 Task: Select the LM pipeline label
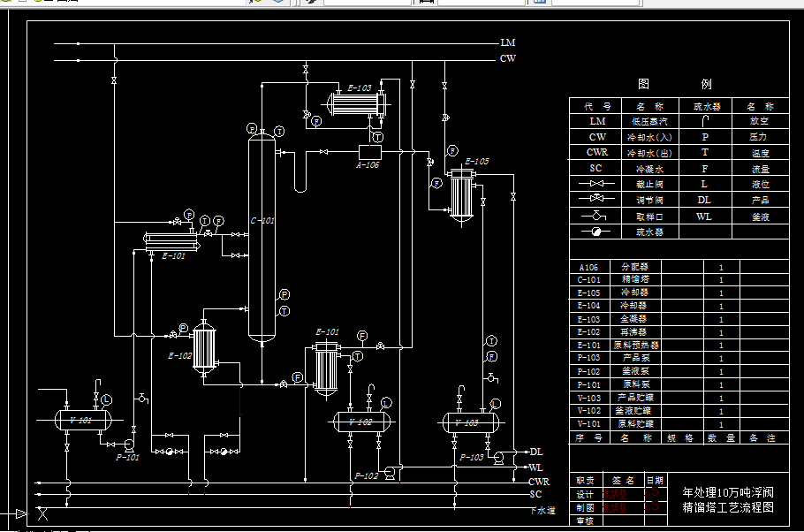point(508,42)
